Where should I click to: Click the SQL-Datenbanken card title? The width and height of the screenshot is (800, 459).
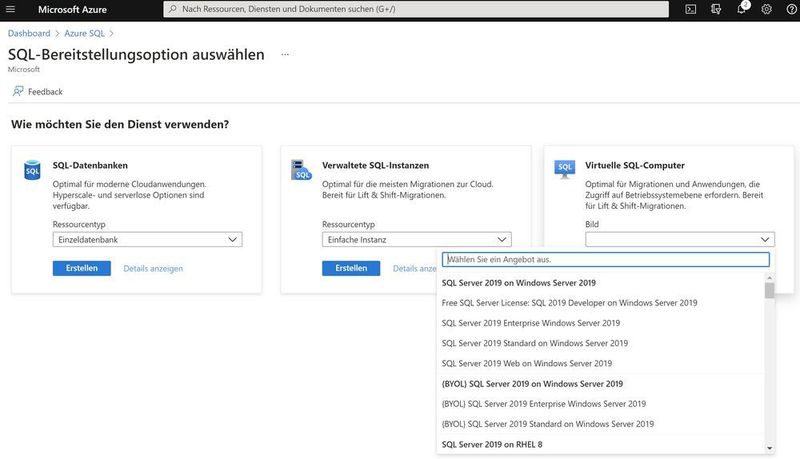pos(90,165)
